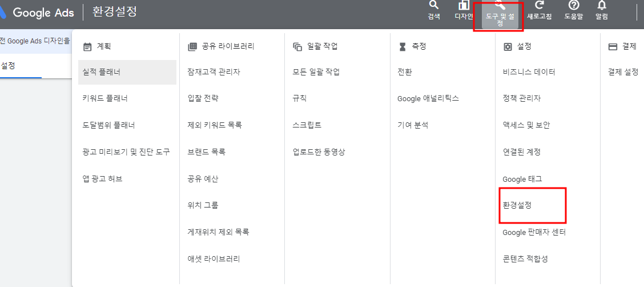This screenshot has height=287, width=644.
Task: Click the 일괄 작업 copy icon
Action: 297,47
